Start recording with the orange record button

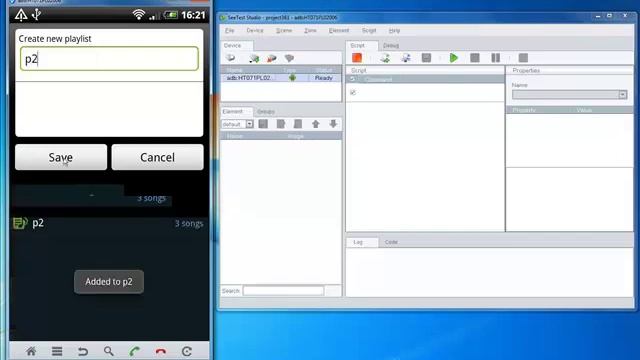357,58
